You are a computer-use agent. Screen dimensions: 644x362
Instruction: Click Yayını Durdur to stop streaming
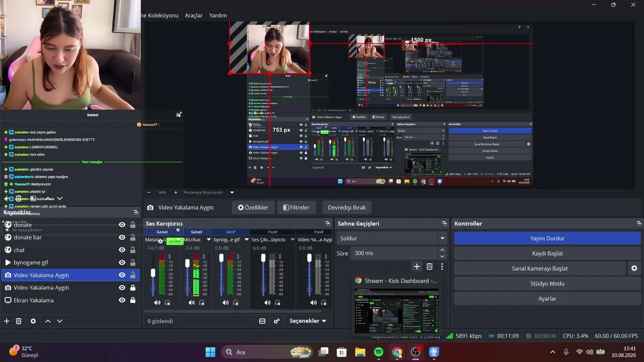point(547,238)
